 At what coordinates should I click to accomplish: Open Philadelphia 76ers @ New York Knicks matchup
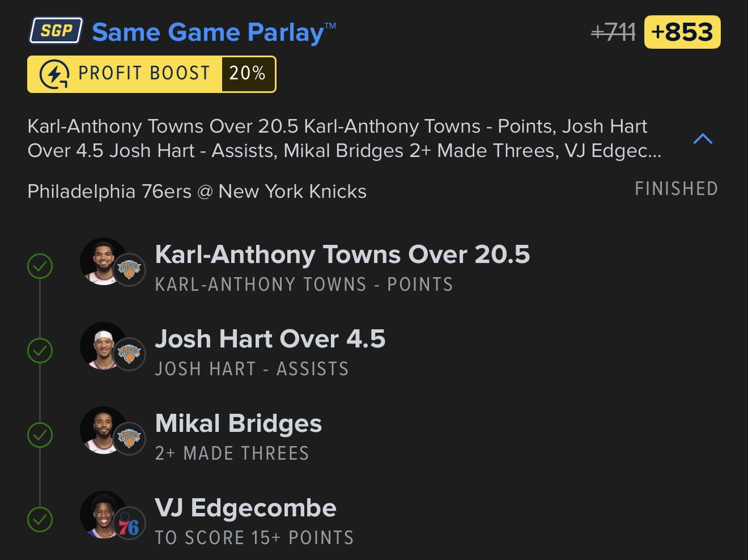[197, 192]
